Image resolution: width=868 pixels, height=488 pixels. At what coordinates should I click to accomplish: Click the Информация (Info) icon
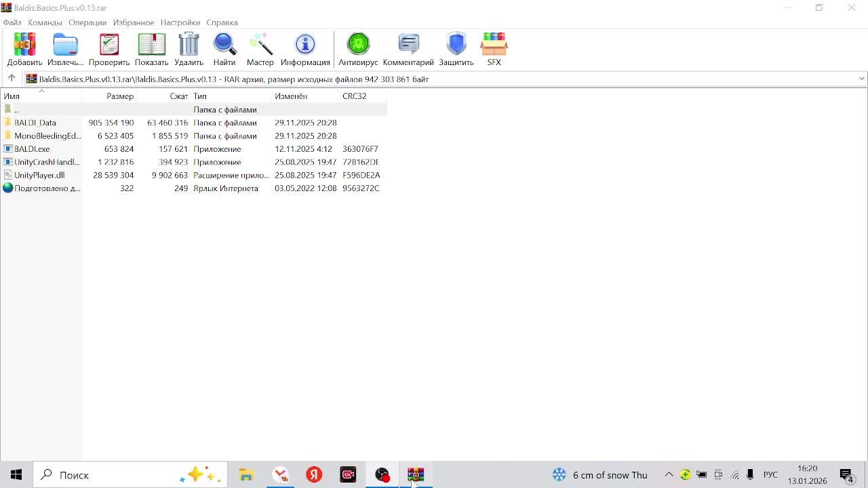(x=305, y=49)
